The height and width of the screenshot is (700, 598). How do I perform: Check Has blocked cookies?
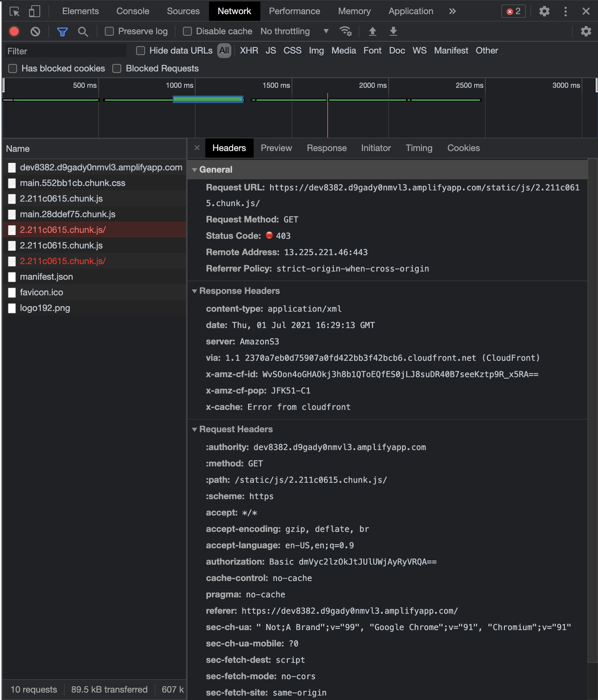click(13, 68)
